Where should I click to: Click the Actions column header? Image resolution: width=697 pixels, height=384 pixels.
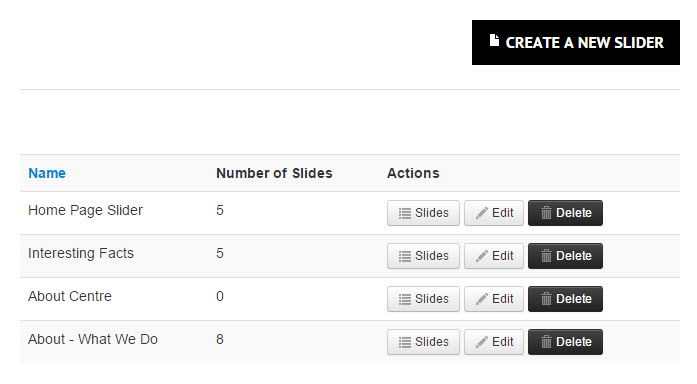tap(413, 173)
